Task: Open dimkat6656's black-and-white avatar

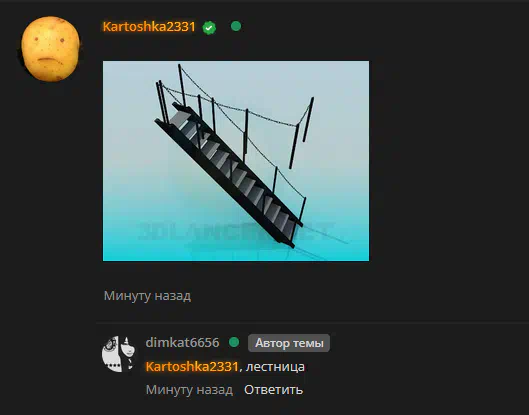Action: click(118, 354)
